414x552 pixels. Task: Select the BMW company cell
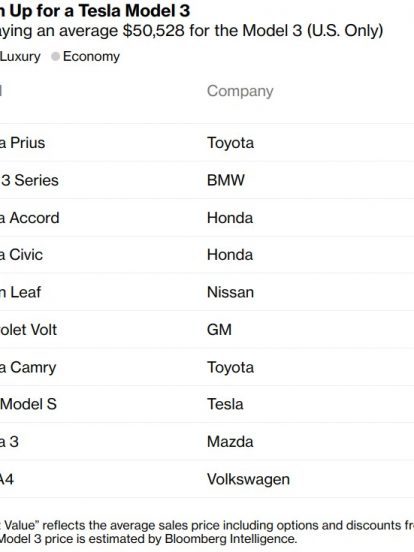226,180
